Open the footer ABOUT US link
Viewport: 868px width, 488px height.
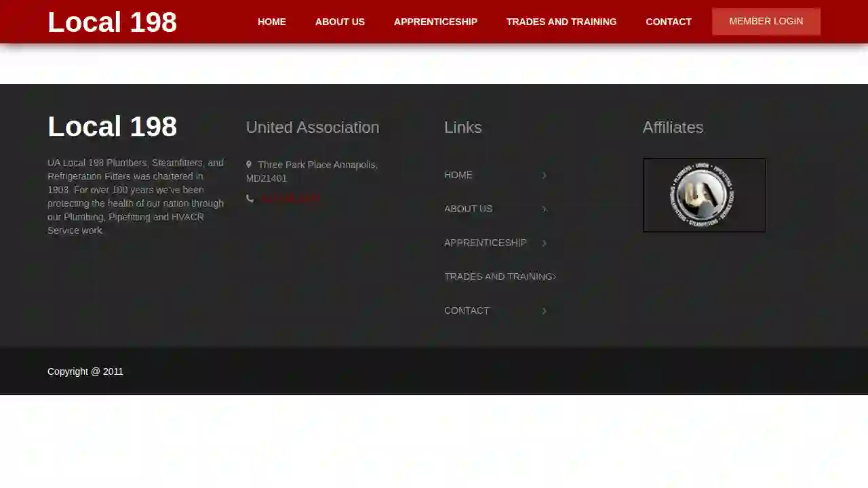[468, 209]
